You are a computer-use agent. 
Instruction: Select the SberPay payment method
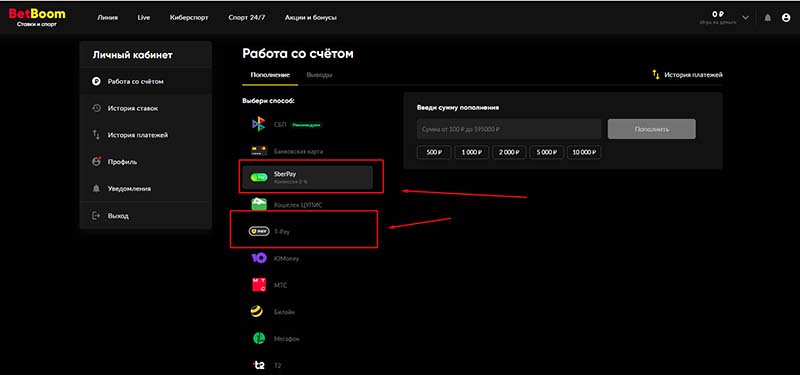pyautogui.click(x=307, y=177)
